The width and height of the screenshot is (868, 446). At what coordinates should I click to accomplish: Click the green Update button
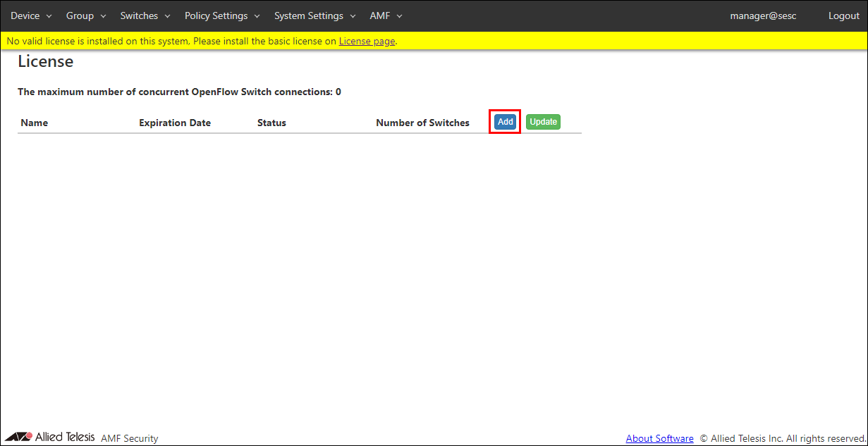[x=543, y=122]
